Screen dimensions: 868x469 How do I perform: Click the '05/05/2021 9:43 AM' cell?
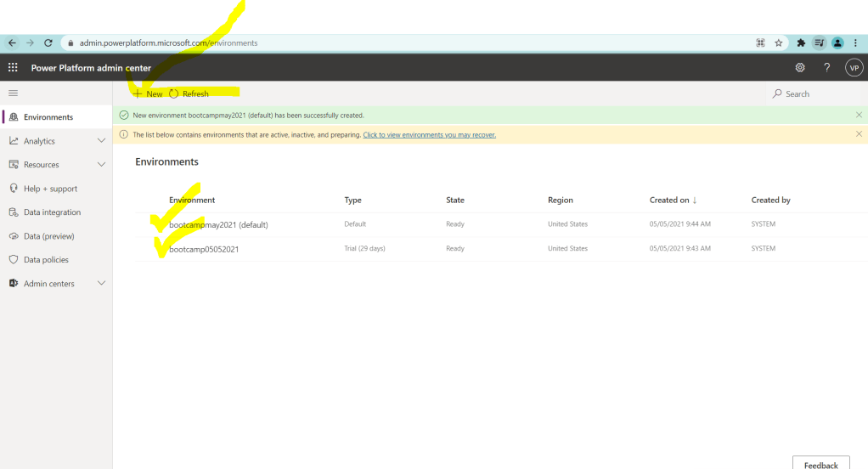point(679,248)
